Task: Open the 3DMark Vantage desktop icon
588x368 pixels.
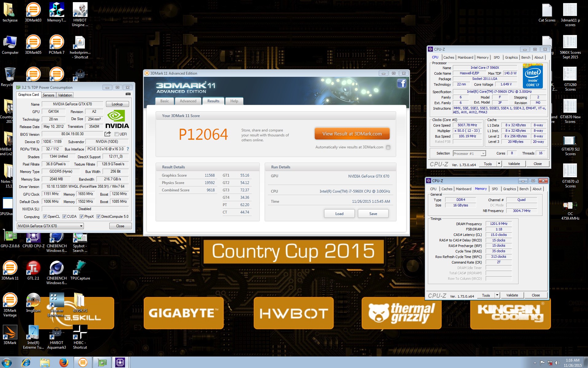Action: [10, 305]
